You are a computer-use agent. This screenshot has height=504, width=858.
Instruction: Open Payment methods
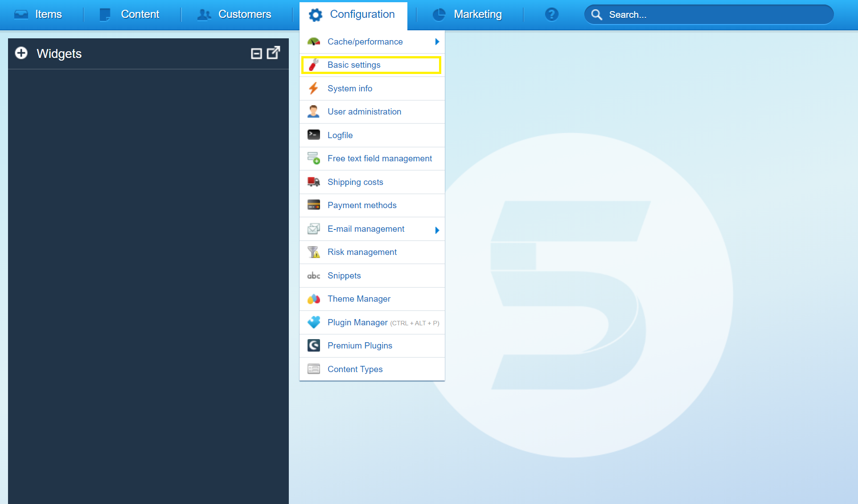(372, 205)
